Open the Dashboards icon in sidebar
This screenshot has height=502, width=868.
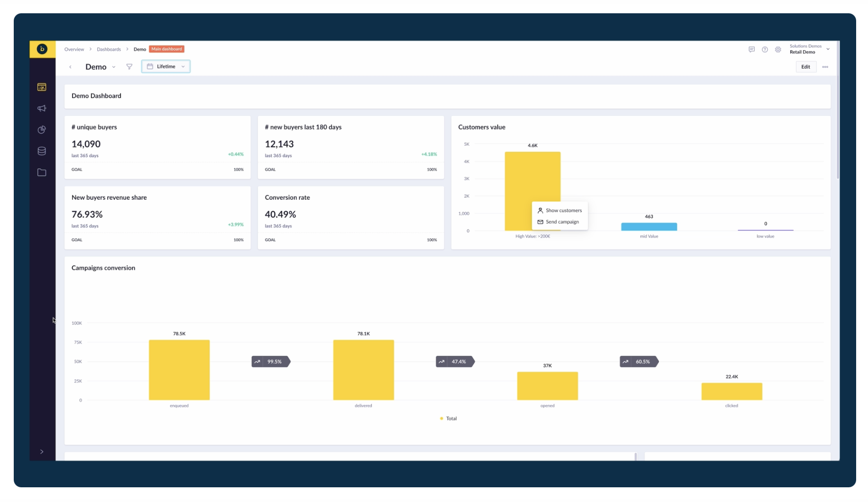coord(42,87)
